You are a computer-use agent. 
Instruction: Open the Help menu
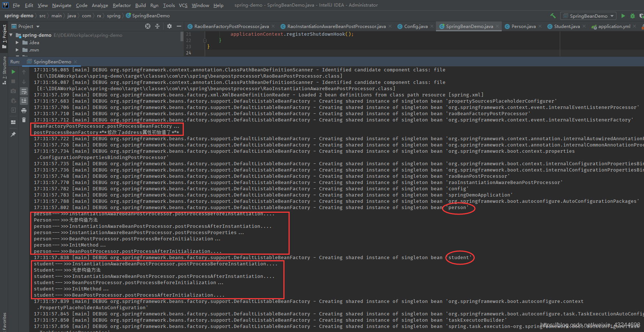(x=218, y=5)
